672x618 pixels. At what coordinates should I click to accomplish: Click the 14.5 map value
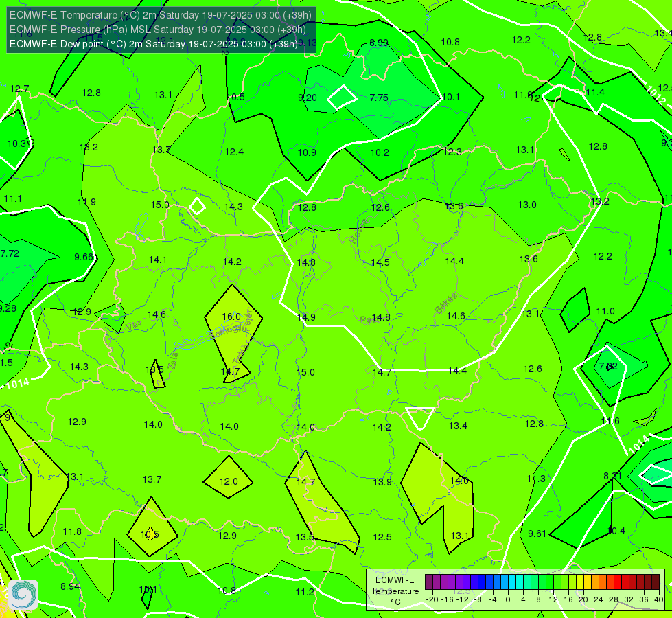(380, 262)
